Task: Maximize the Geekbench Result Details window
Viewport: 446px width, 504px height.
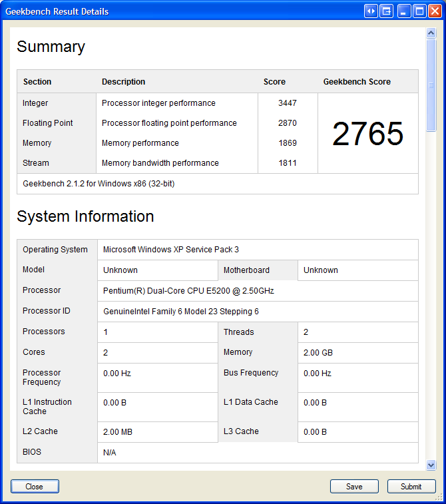Action: [419, 11]
